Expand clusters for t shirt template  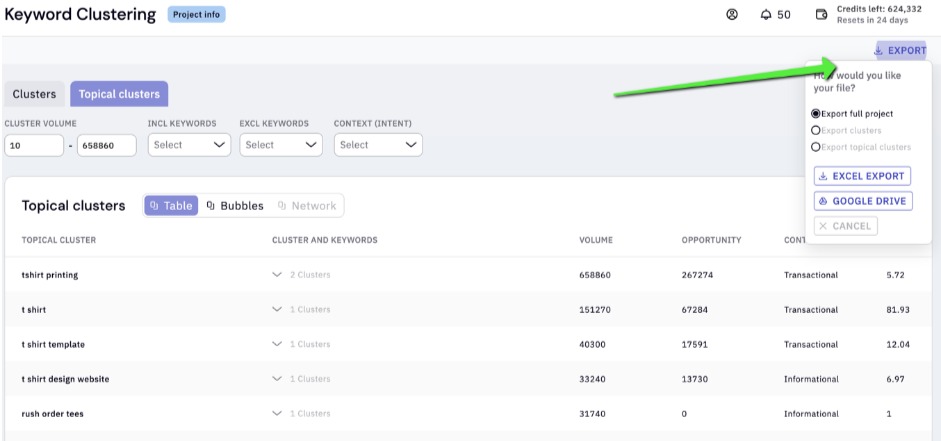pyautogui.click(x=277, y=344)
